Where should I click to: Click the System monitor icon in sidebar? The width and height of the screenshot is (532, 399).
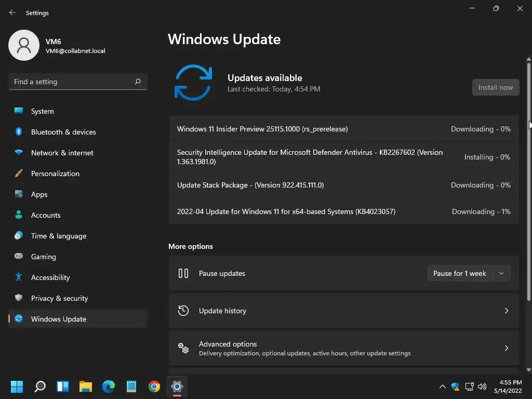(x=19, y=111)
